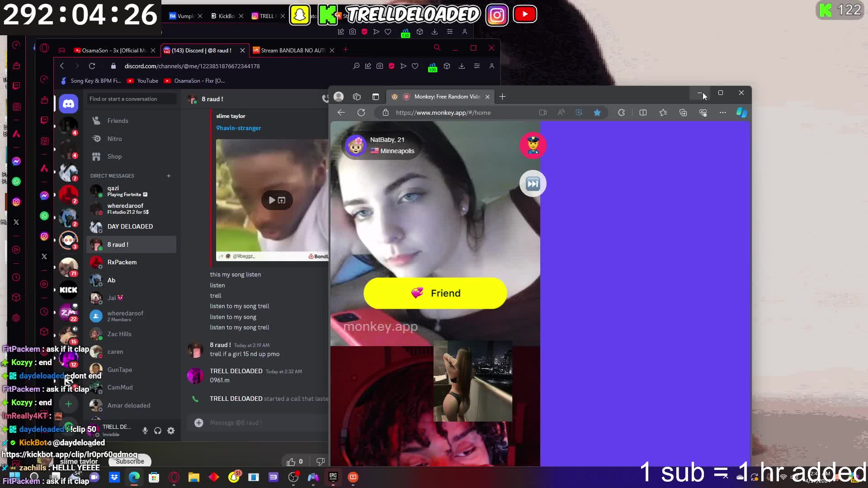Close the Monkey Free Random Video tab
Viewport: 868px width, 488px height.
click(487, 97)
